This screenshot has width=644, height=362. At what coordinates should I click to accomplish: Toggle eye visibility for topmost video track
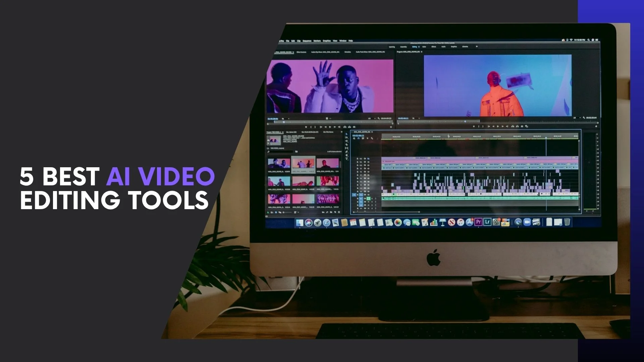(x=368, y=159)
